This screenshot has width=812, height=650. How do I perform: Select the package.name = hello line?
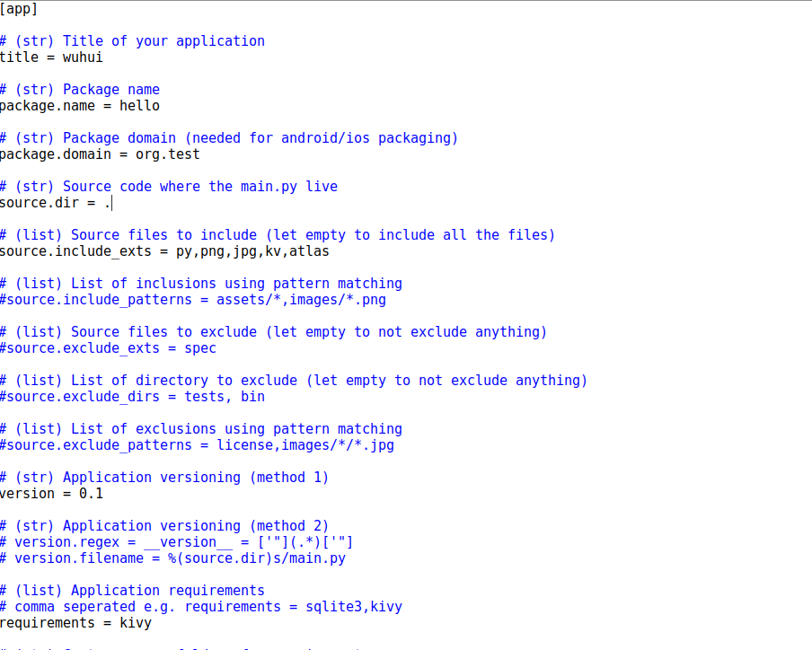tap(80, 105)
